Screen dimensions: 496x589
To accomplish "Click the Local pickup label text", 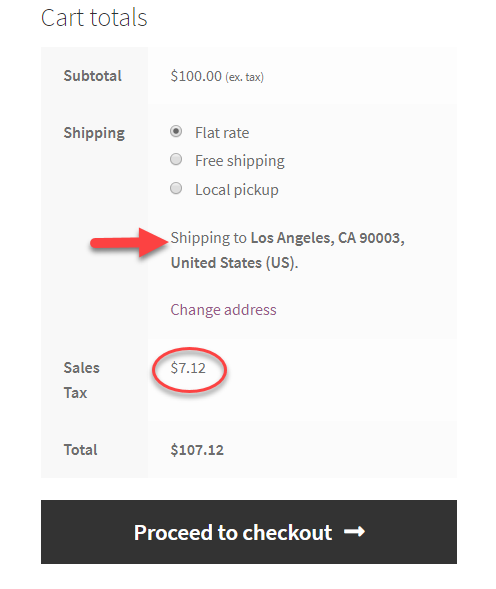I will tap(237, 190).
